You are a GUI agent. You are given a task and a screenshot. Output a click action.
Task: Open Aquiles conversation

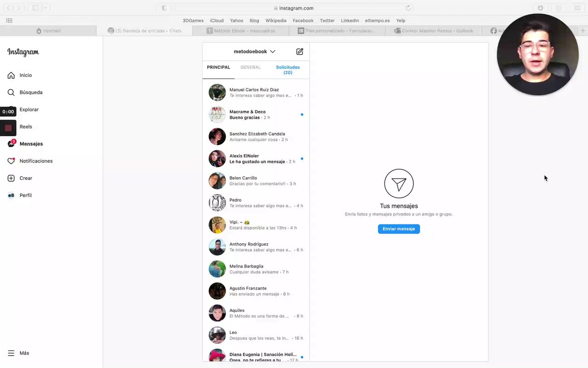point(256,313)
